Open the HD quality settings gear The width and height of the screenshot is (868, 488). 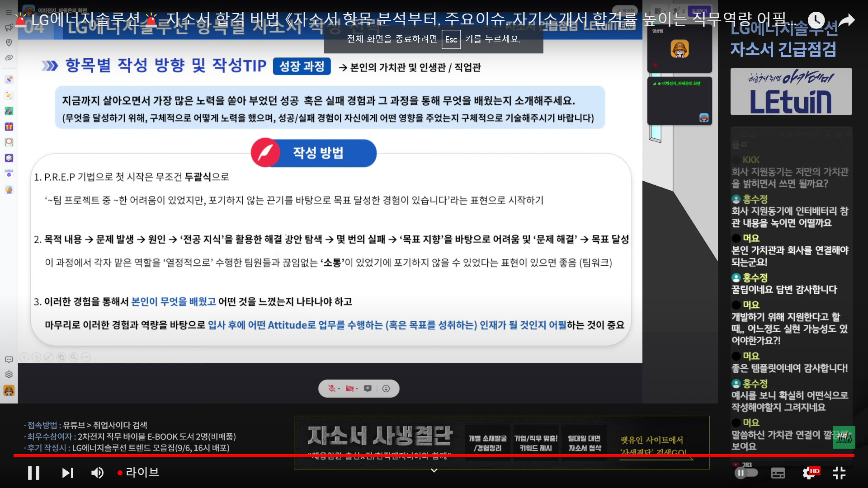(x=809, y=473)
